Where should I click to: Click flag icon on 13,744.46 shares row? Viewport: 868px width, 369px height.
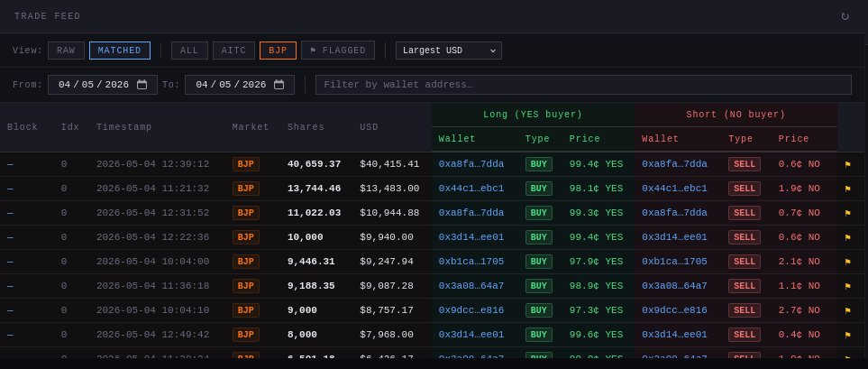[x=847, y=189]
